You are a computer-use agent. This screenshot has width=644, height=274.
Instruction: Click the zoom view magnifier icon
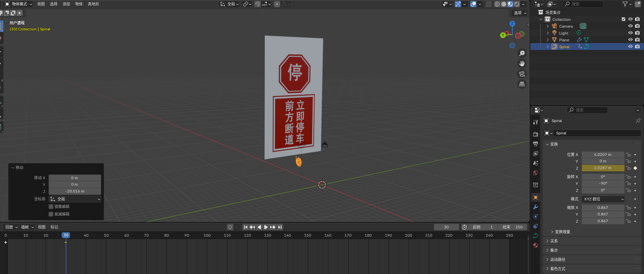(x=522, y=53)
